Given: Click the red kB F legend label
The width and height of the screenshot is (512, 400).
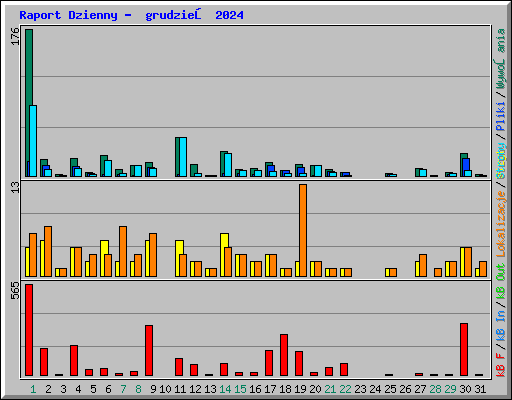Looking at the screenshot, I should (501, 364).
